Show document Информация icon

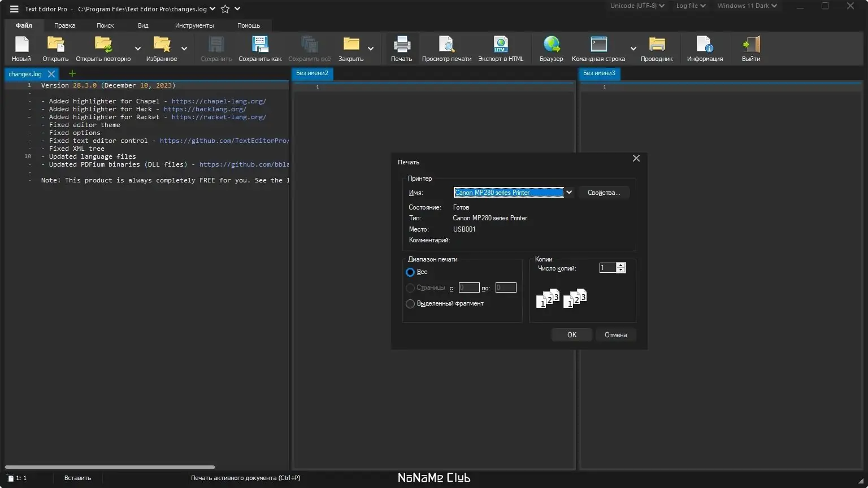coord(705,45)
